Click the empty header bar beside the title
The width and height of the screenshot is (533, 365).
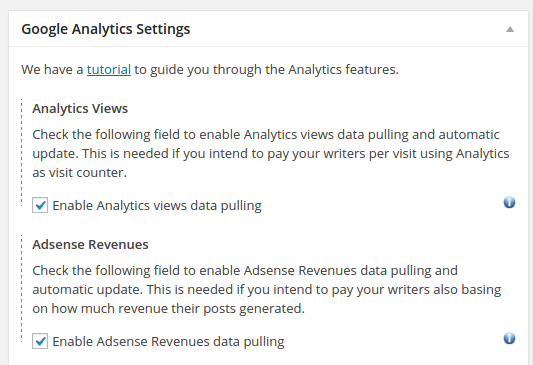(347, 29)
